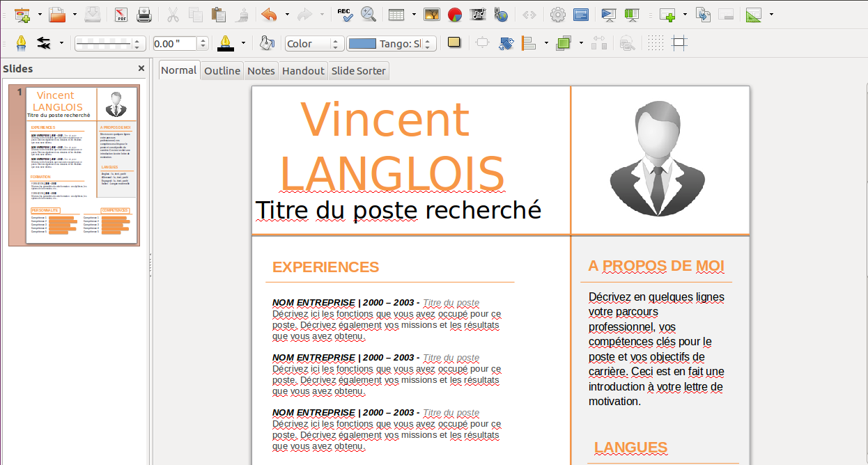This screenshot has width=868, height=465.
Task: Duplicate the current slide
Action: tap(703, 14)
